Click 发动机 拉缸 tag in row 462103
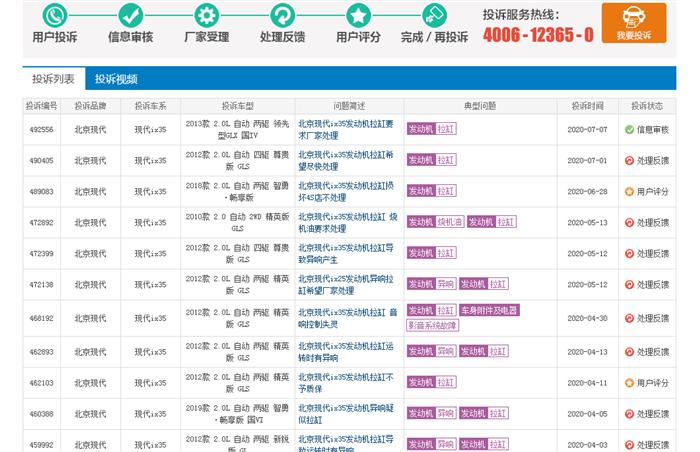 pos(432,382)
